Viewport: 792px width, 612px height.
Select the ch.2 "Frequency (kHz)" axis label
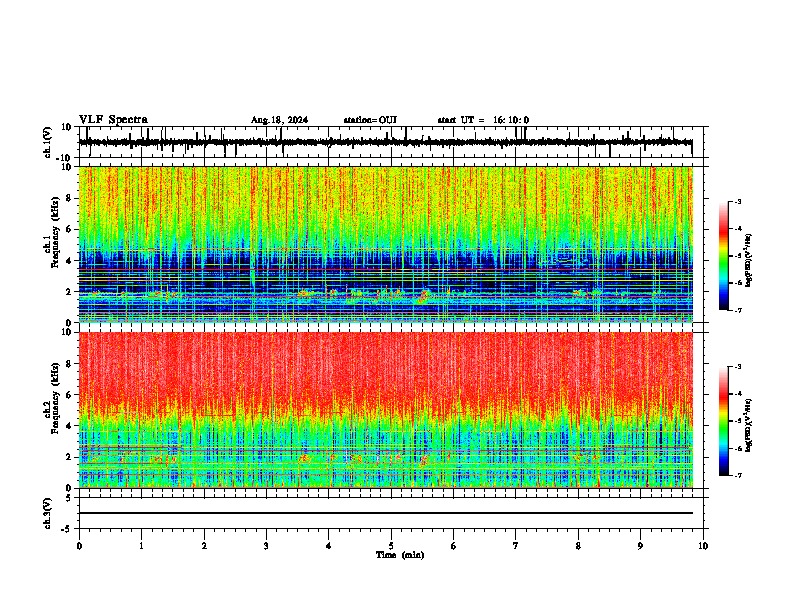(55, 397)
